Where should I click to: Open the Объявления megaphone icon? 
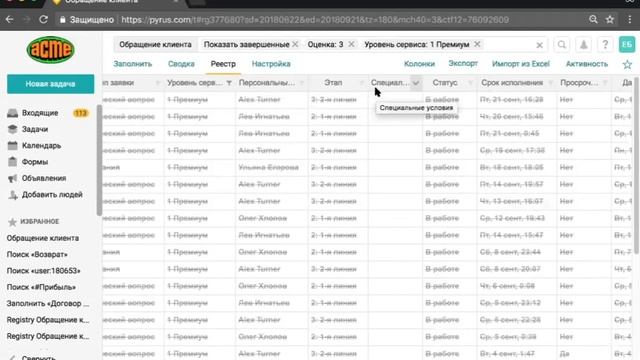click(13, 178)
